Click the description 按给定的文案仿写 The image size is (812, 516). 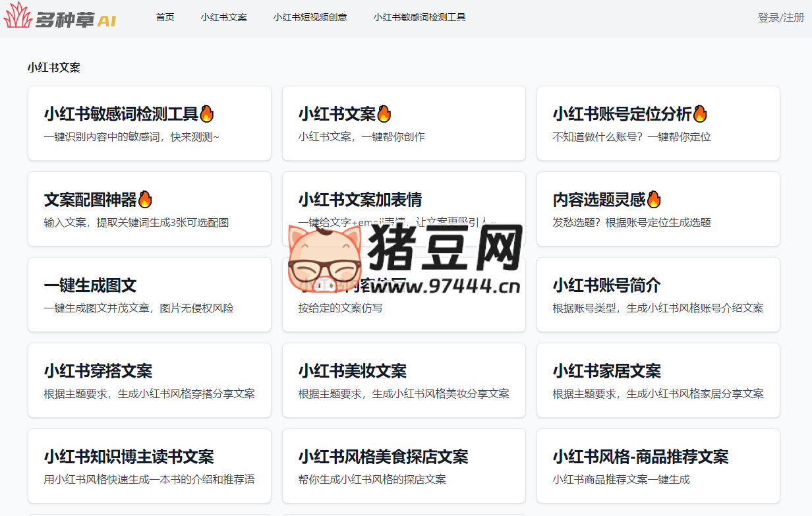[341, 308]
